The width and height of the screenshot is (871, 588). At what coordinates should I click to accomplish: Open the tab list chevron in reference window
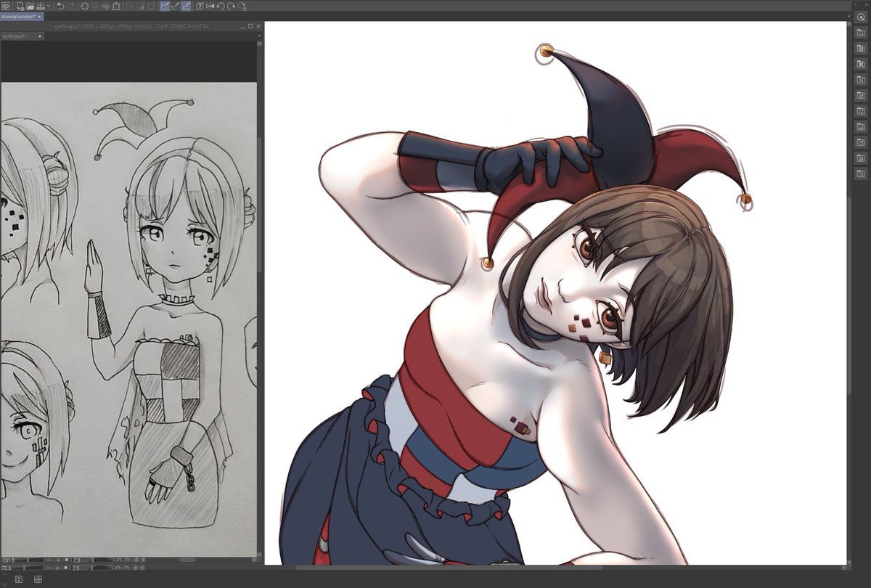point(259,36)
